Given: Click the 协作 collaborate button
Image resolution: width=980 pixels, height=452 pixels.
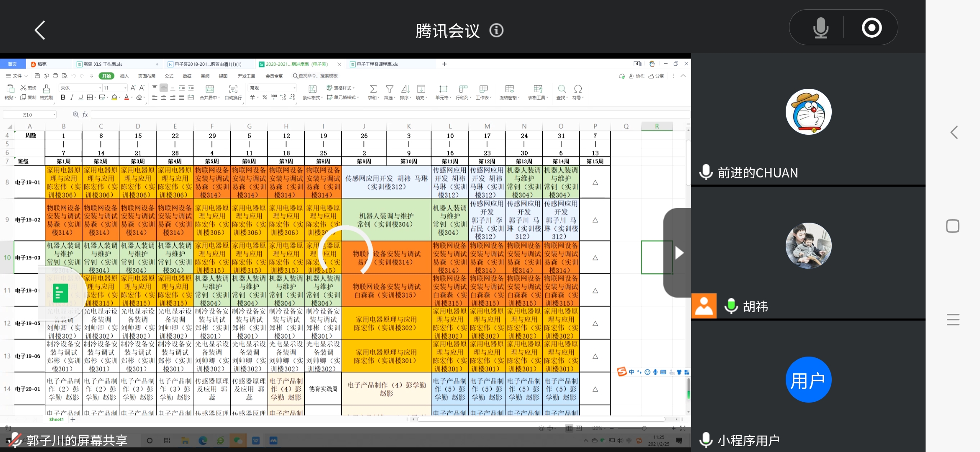Looking at the screenshot, I should [637, 76].
